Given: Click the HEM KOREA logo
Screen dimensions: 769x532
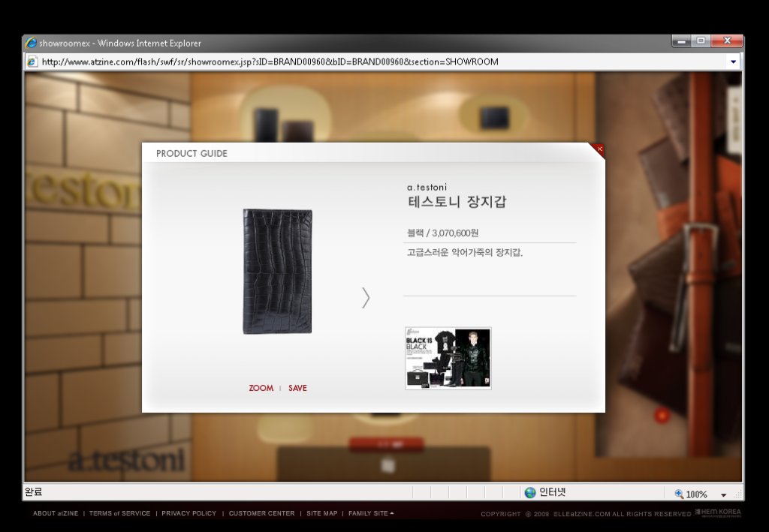Looking at the screenshot, I should click(x=718, y=512).
